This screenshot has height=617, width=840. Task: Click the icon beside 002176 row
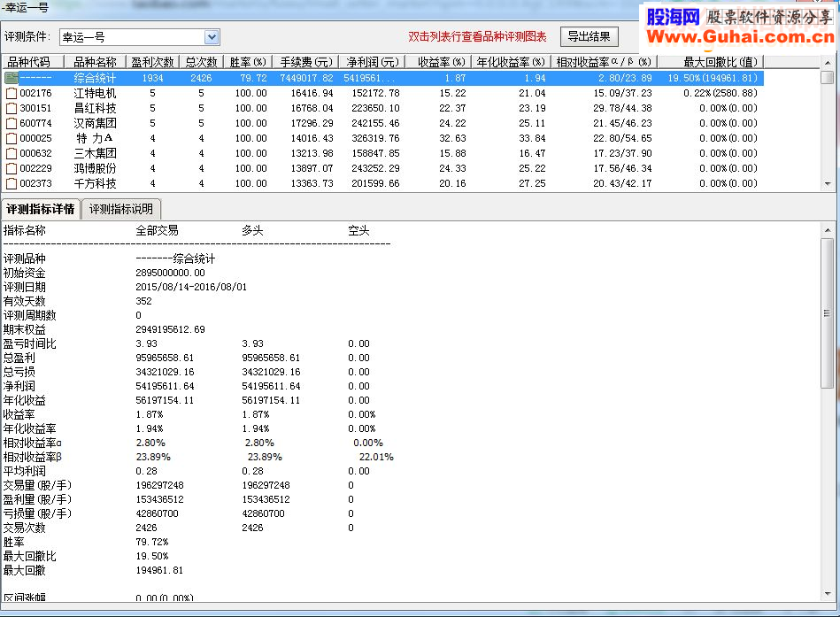point(12,93)
